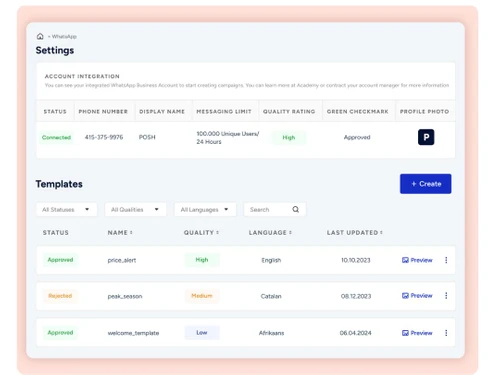Click the peak_season template name

[125, 296]
